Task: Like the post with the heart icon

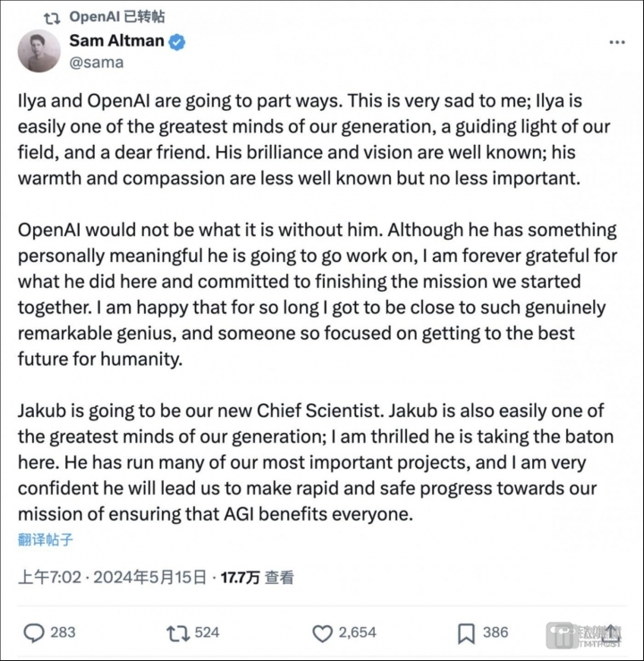Action: point(322,632)
